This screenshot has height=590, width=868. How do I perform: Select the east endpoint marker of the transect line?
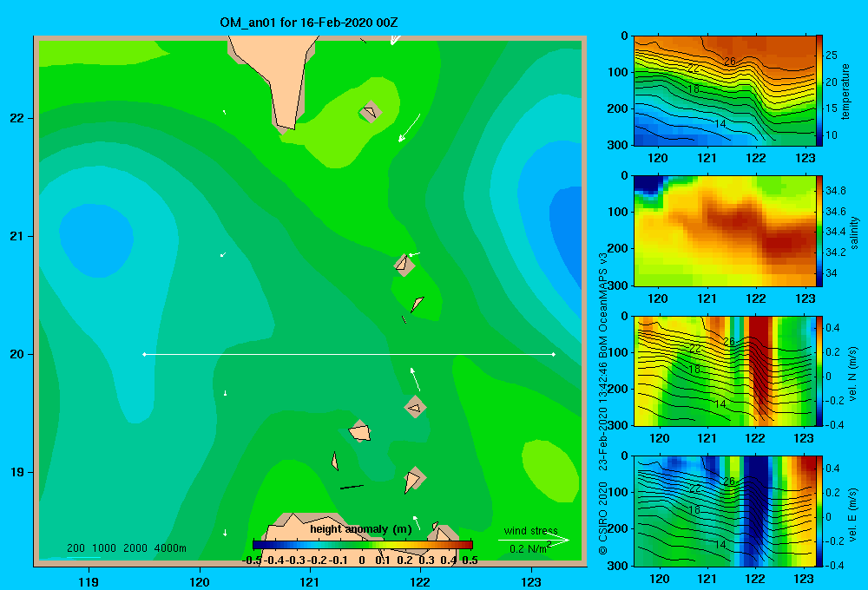tap(554, 354)
